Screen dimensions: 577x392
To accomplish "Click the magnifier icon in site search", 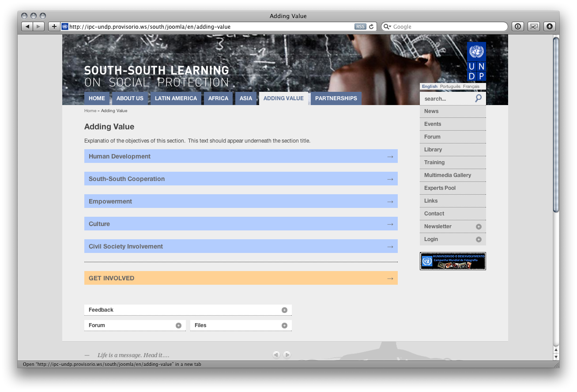I will [x=478, y=98].
